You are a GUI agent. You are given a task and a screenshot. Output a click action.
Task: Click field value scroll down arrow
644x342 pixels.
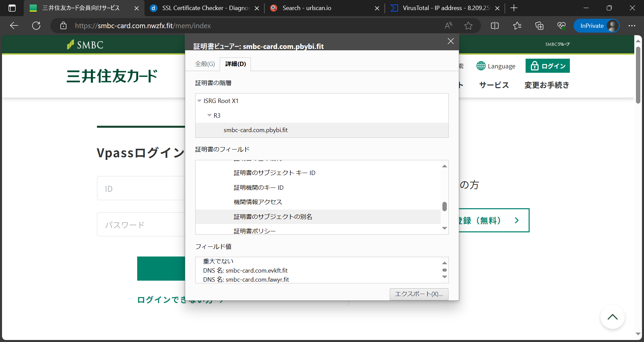[444, 277]
